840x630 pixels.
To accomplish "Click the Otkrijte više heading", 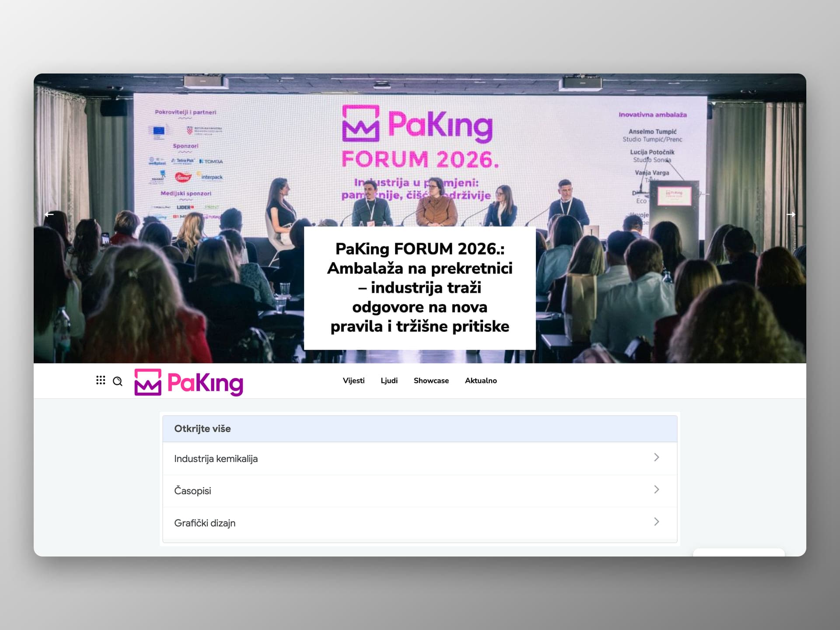I will pos(203,429).
